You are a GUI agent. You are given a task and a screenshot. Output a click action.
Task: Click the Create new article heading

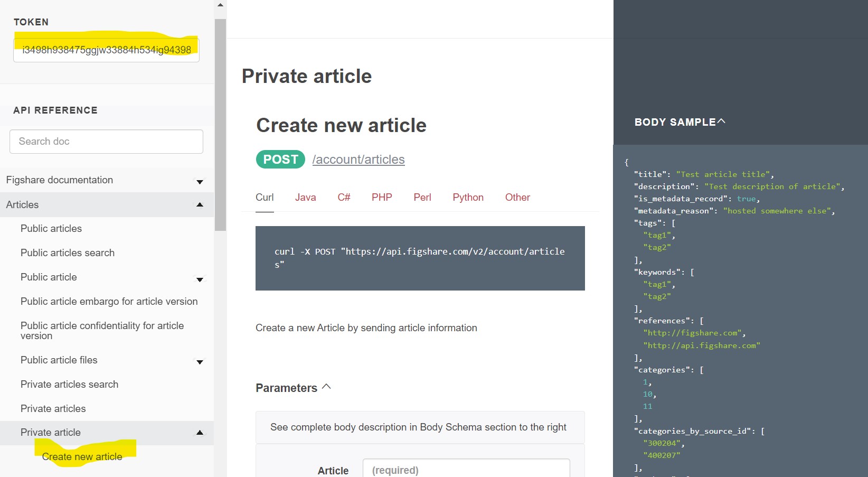[x=341, y=126]
